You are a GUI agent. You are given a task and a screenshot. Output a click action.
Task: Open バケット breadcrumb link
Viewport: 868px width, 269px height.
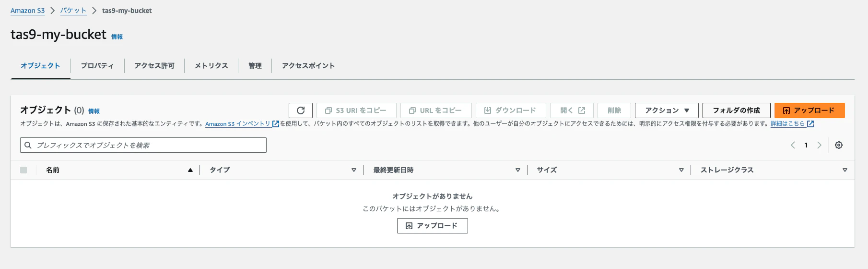pyautogui.click(x=73, y=11)
